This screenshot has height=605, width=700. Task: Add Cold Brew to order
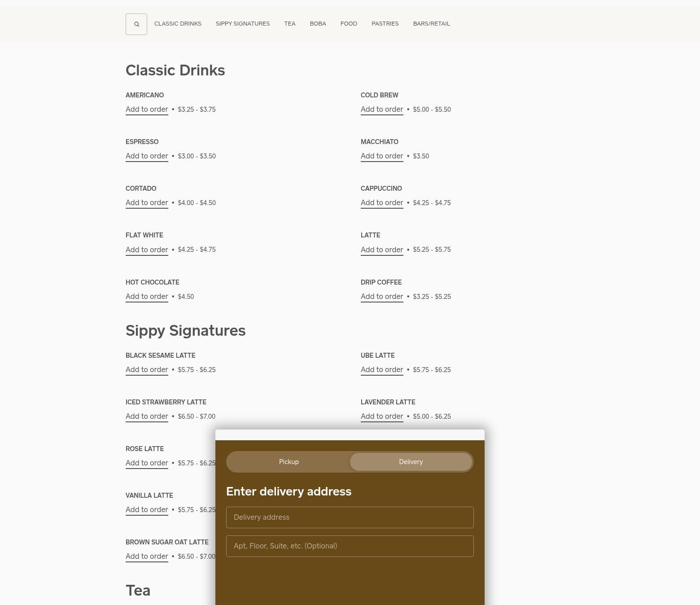click(x=381, y=110)
